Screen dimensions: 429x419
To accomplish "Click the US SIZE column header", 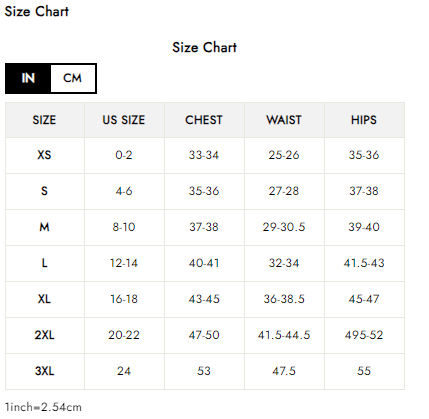I will point(124,120).
